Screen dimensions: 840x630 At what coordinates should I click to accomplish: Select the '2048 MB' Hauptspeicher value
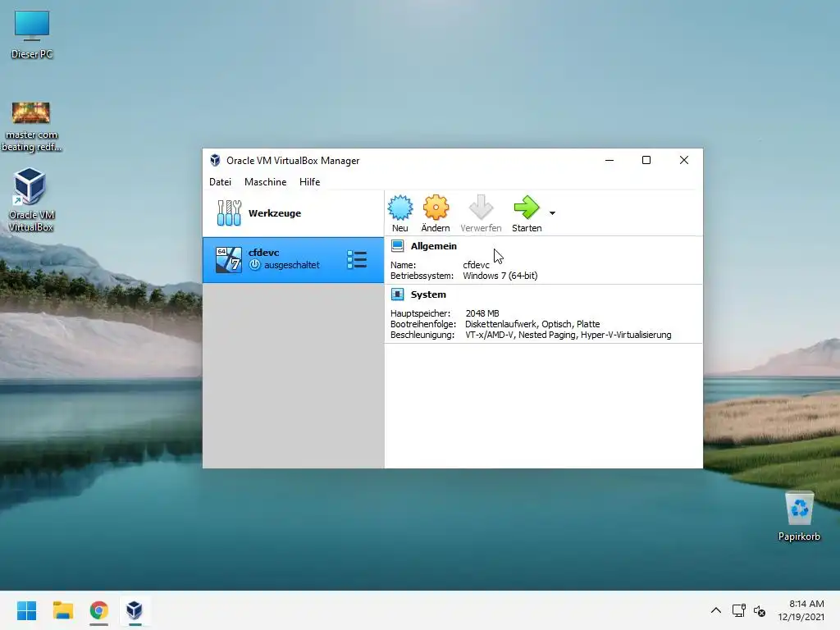coord(482,313)
